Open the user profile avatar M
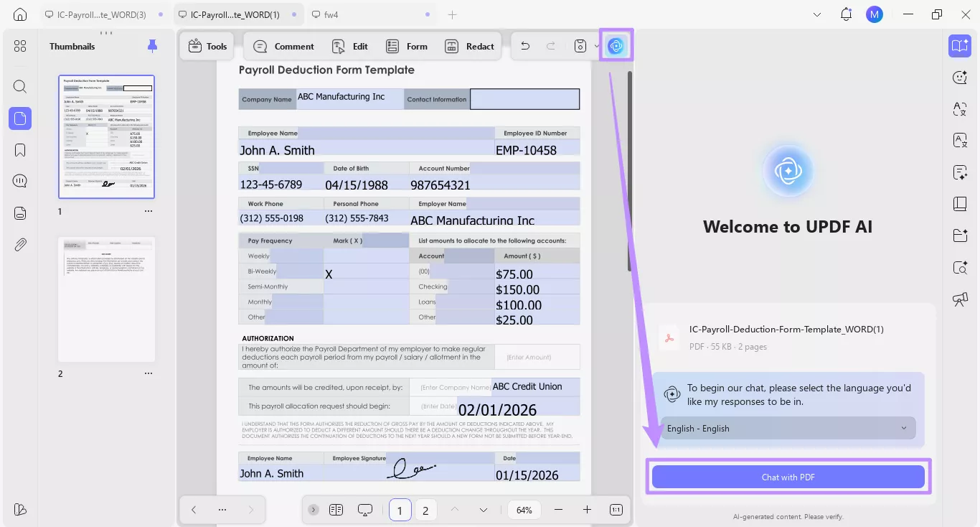Image resolution: width=980 pixels, height=527 pixels. [x=874, y=14]
